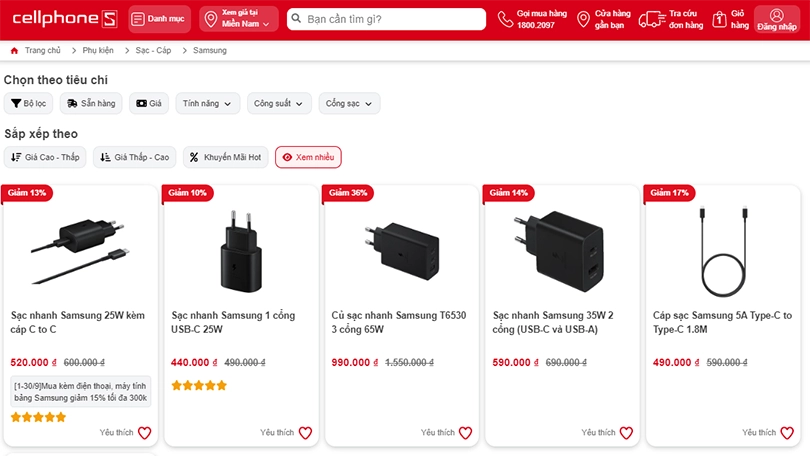This screenshot has height=456, width=810.
Task: Toggle heart on Samsung 35W 2 cổng charger
Action: click(x=626, y=433)
